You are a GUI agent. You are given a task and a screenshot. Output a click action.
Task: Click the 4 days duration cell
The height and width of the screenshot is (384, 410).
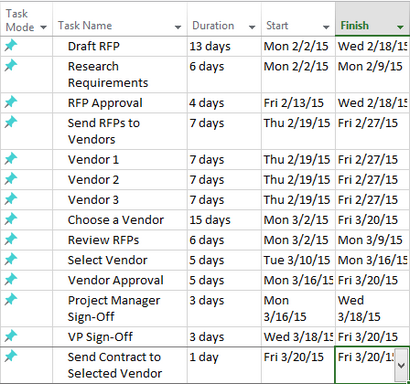click(x=224, y=103)
